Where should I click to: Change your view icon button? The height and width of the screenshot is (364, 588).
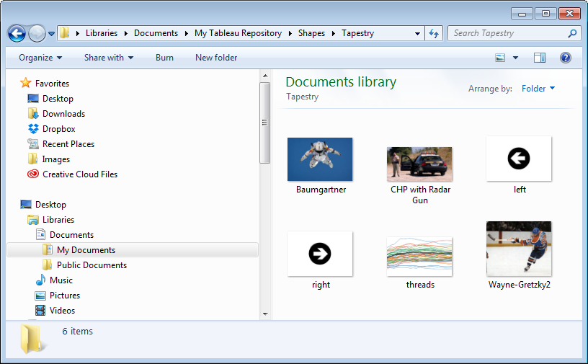tap(500, 58)
